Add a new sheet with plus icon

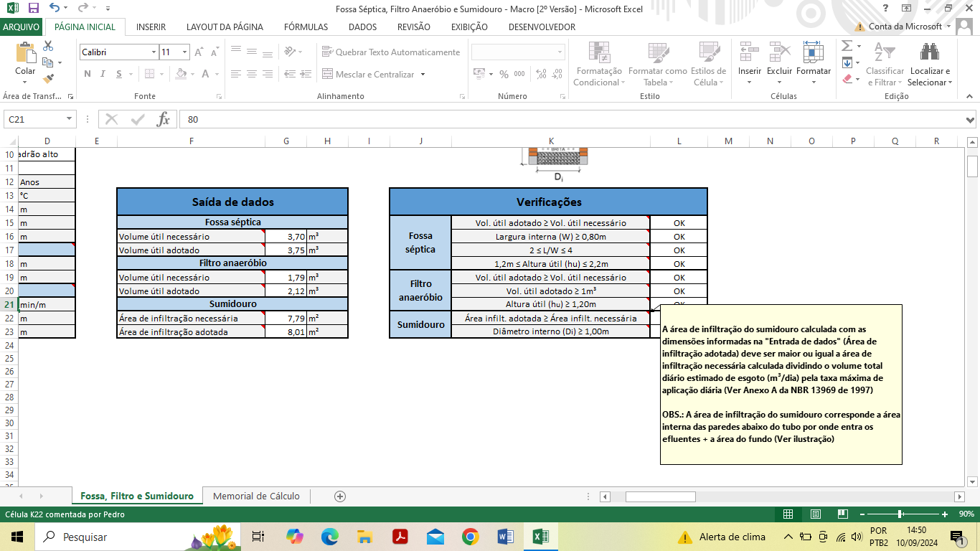click(340, 496)
